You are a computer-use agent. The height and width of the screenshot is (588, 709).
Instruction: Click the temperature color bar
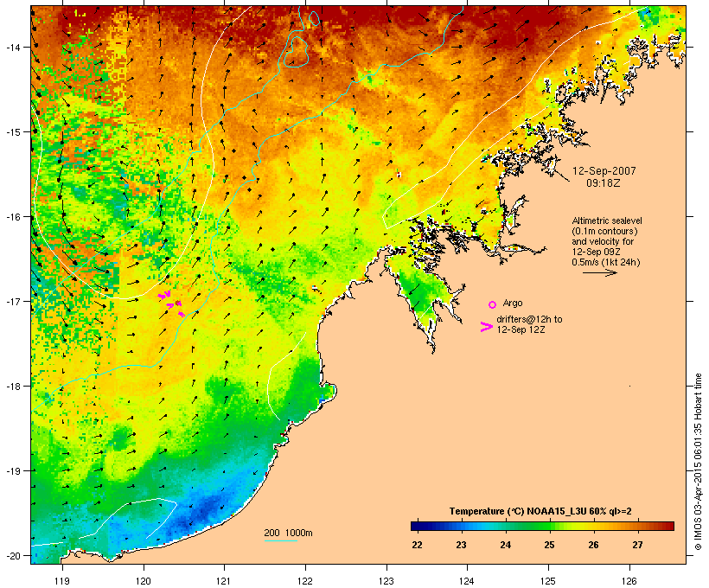543,526
